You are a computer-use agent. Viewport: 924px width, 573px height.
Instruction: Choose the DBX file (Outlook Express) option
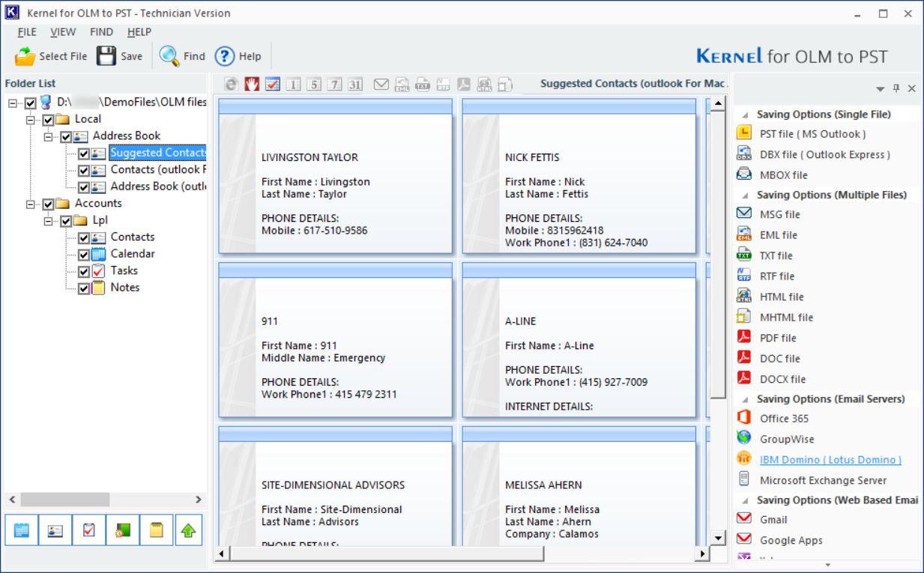click(x=815, y=154)
